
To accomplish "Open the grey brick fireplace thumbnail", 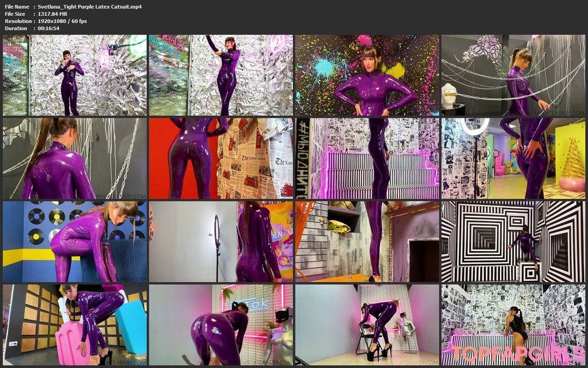I will [367, 242].
